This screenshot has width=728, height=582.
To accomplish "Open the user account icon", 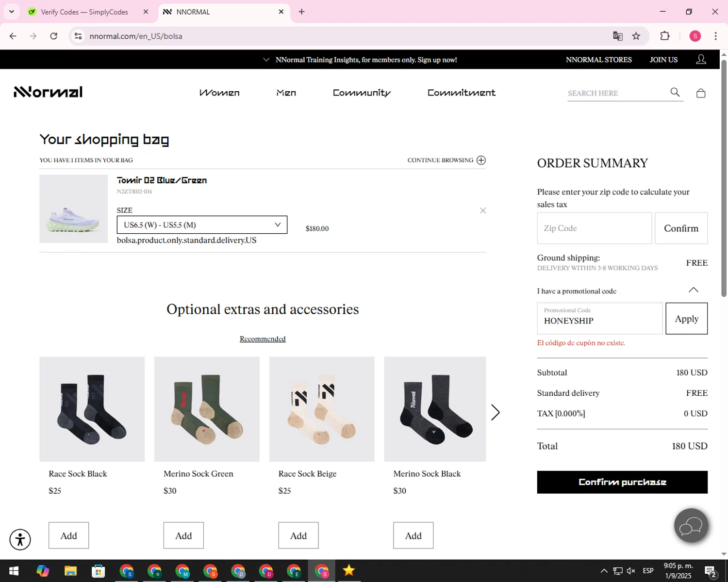I will [701, 60].
